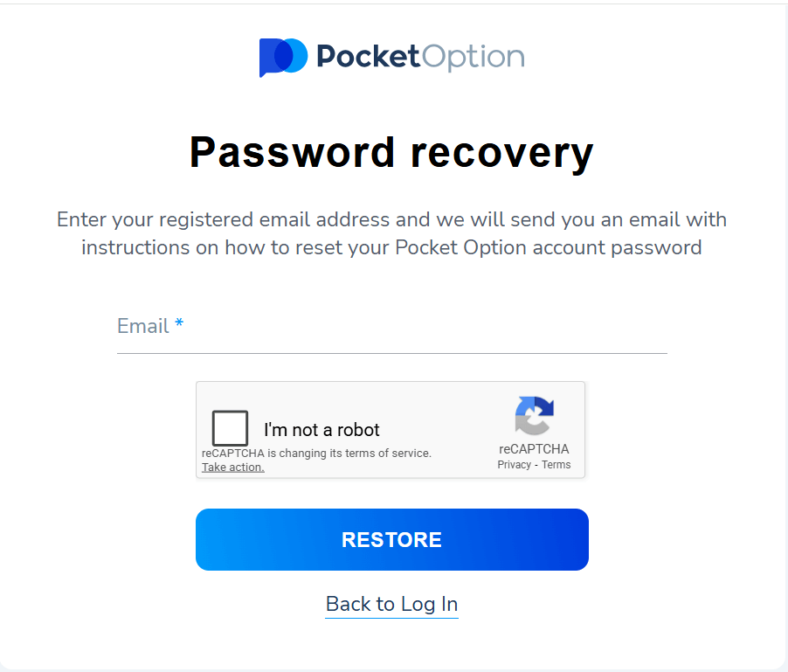This screenshot has height=672, width=788.
Task: Click the bold "Pocket" word in the logo
Action: tap(368, 57)
